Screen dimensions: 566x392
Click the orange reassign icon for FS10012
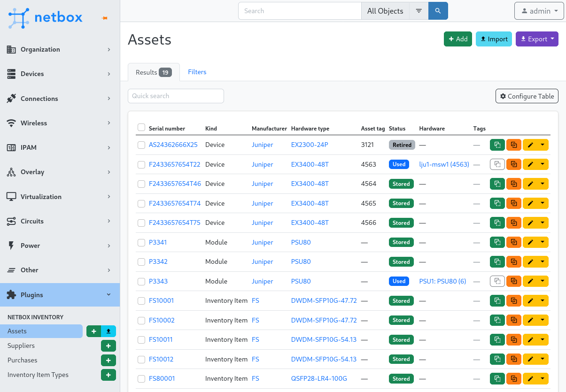[x=514, y=359]
